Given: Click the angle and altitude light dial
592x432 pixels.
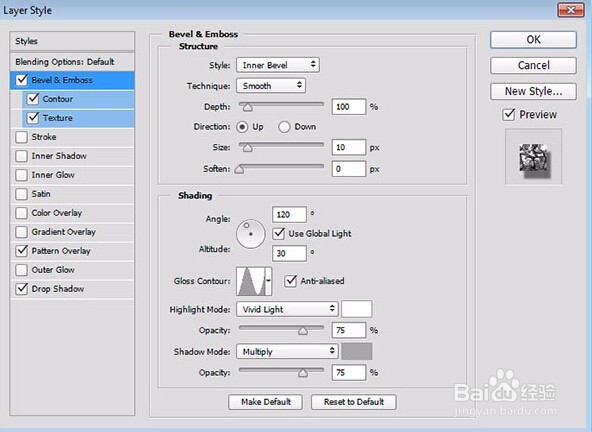Looking at the screenshot, I should [x=251, y=234].
